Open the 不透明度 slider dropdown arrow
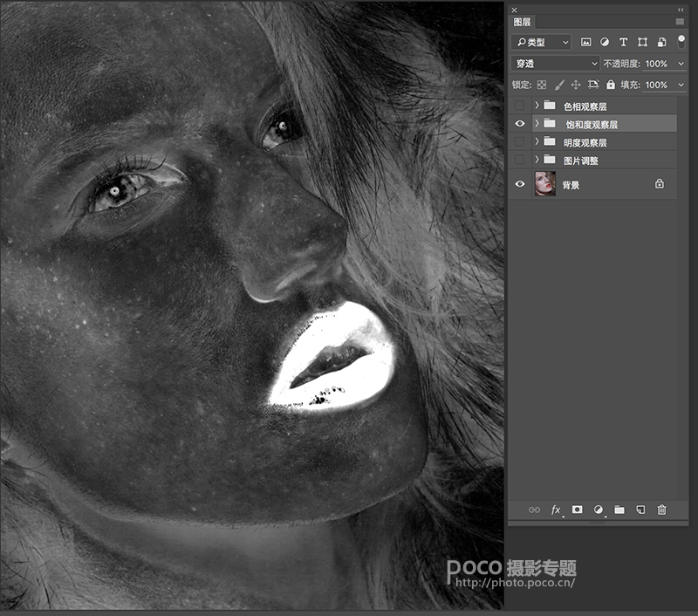Screen dimensions: 698x616 tap(681, 64)
